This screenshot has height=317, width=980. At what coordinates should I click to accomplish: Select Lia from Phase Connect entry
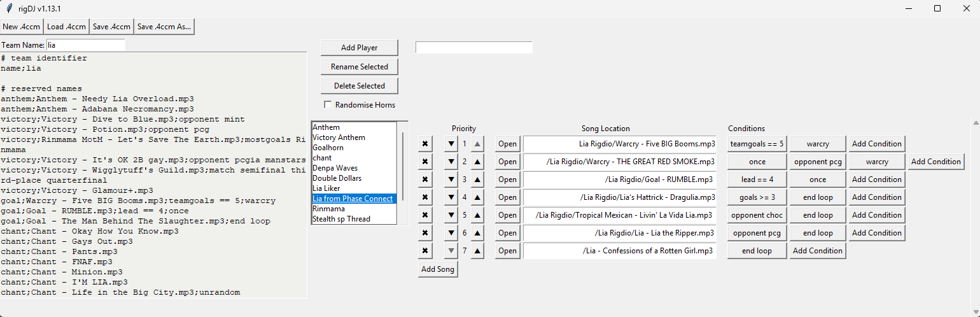click(x=354, y=199)
